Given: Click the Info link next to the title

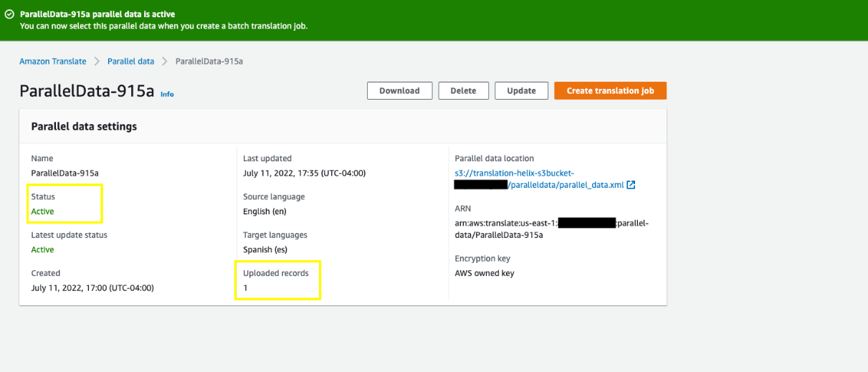Looking at the screenshot, I should click(167, 94).
